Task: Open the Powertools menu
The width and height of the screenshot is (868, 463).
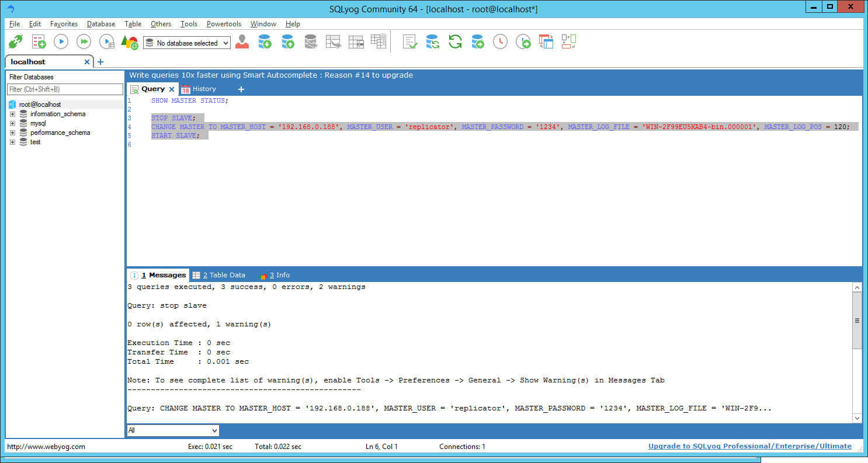Action: pyautogui.click(x=224, y=24)
